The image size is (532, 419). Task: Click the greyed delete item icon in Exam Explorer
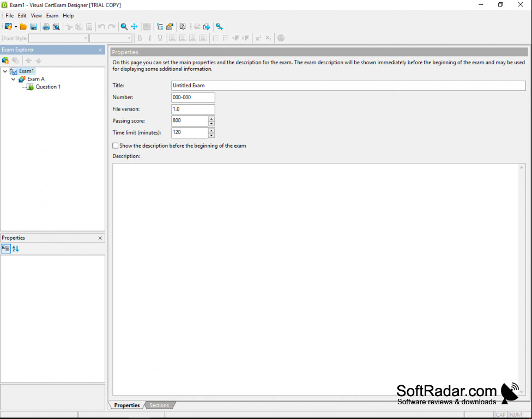pos(16,60)
